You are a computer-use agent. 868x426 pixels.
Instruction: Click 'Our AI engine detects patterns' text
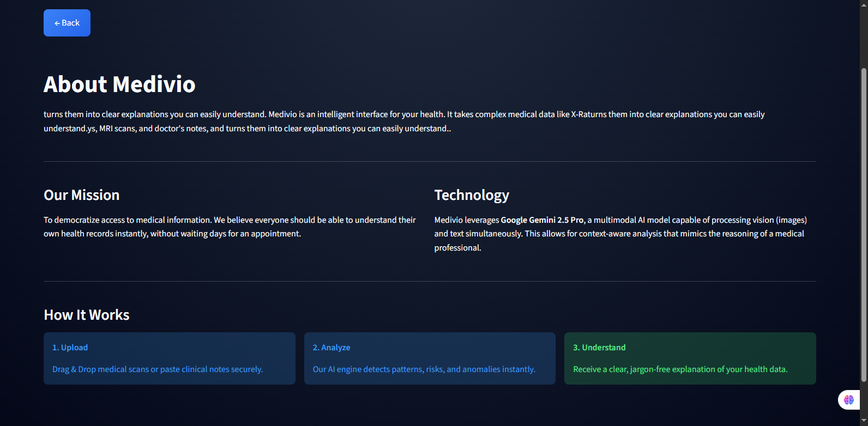pos(424,369)
